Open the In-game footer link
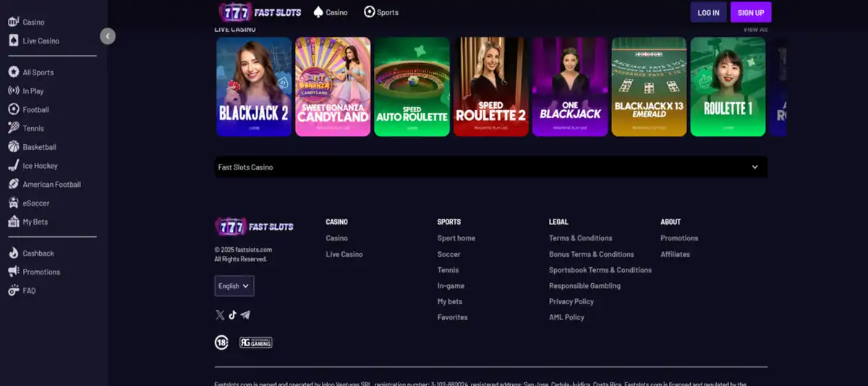 tap(451, 286)
